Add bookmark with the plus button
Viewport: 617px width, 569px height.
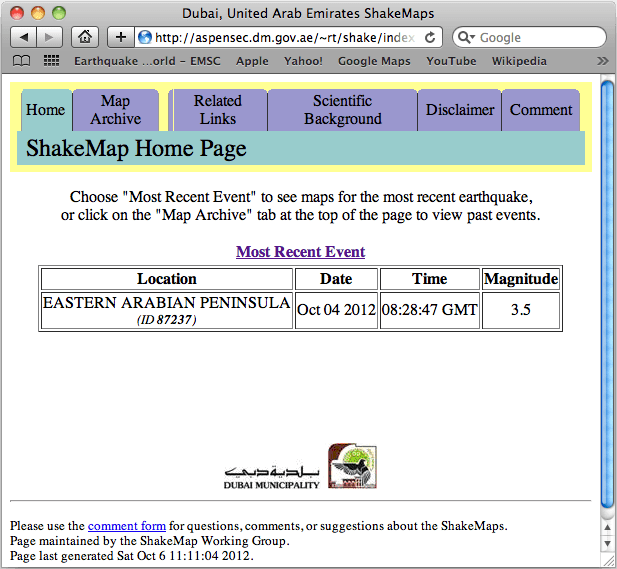(121, 37)
